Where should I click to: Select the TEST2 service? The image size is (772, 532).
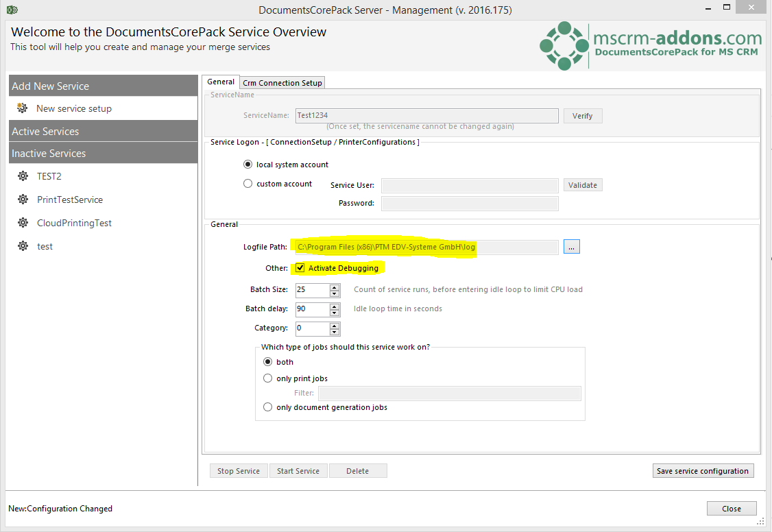coord(49,176)
